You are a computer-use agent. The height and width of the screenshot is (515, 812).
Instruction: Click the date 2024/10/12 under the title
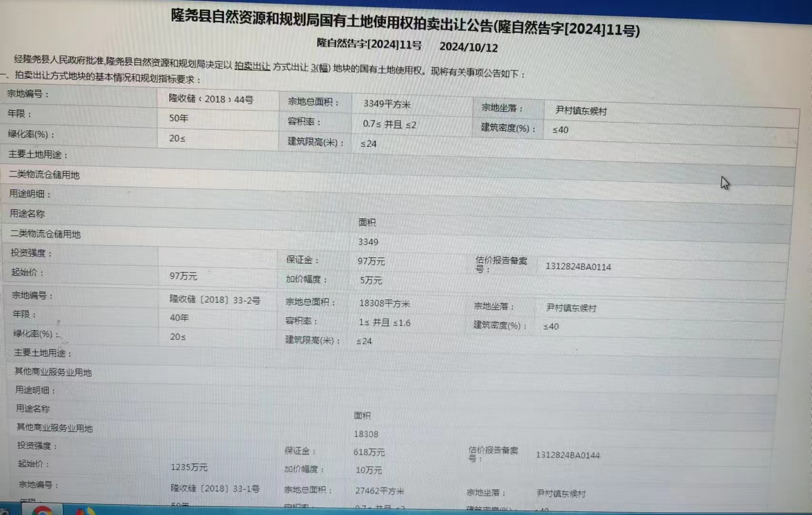click(x=468, y=47)
